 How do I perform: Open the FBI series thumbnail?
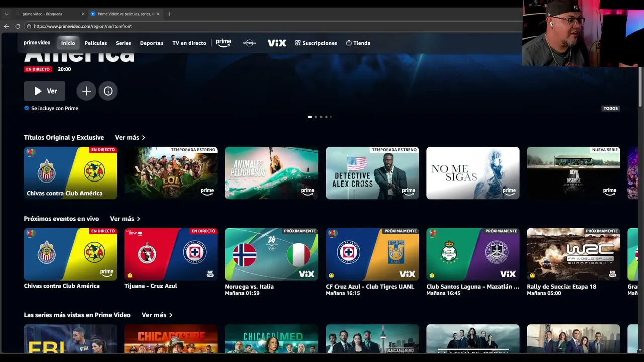[70, 339]
